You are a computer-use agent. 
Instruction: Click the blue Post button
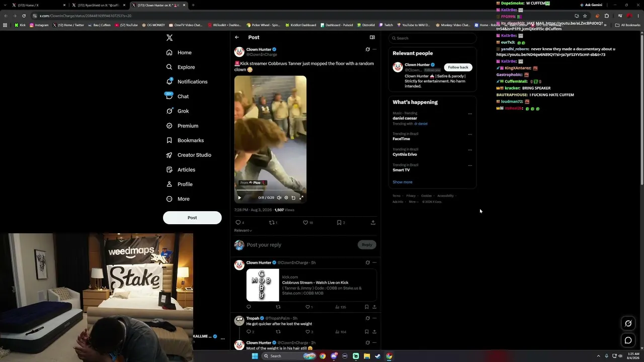point(192,218)
